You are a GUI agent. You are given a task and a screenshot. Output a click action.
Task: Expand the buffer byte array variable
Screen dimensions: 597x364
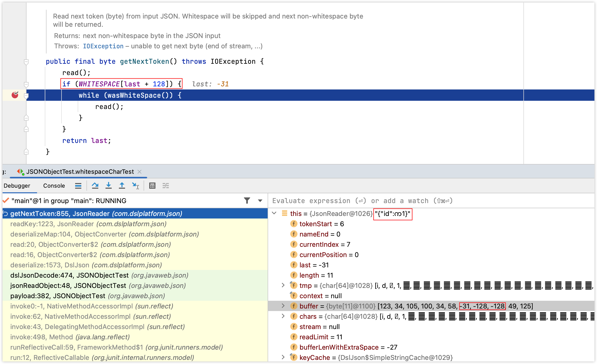click(x=283, y=306)
